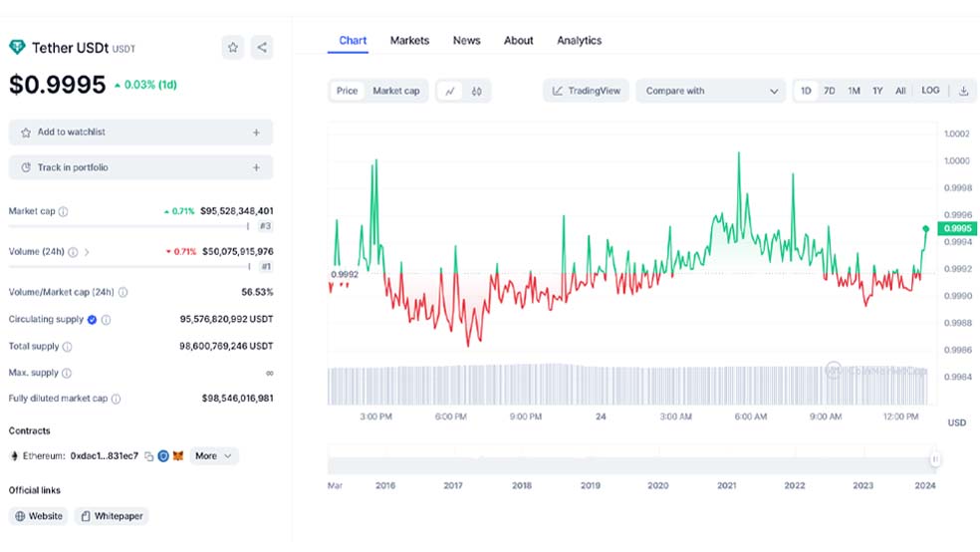Click the timeline range slider handle

(x=935, y=459)
